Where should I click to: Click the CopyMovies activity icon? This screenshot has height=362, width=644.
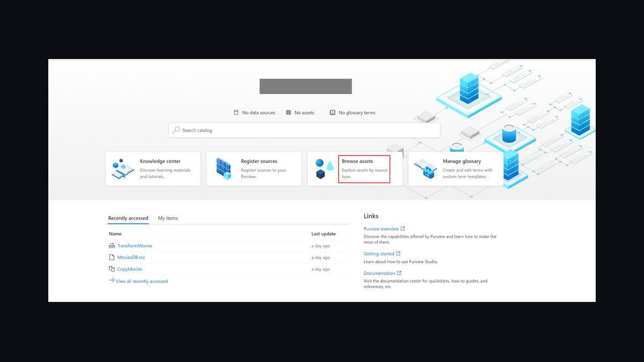tap(112, 269)
